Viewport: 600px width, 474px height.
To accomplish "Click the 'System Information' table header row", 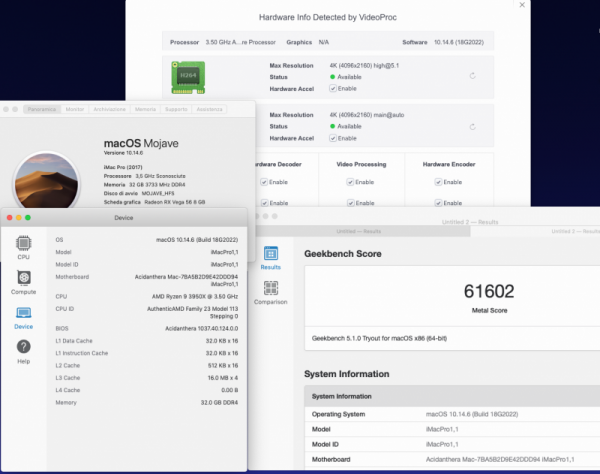I will pos(452,396).
